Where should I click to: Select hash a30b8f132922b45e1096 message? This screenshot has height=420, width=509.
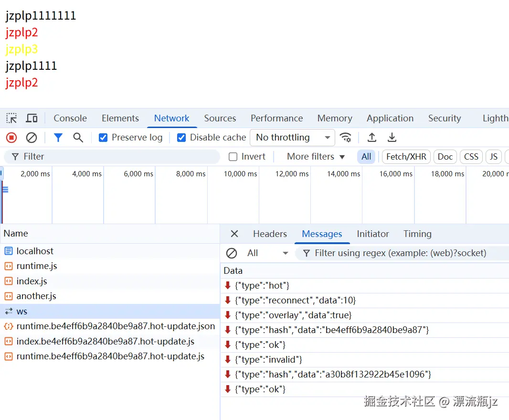pos(364,375)
